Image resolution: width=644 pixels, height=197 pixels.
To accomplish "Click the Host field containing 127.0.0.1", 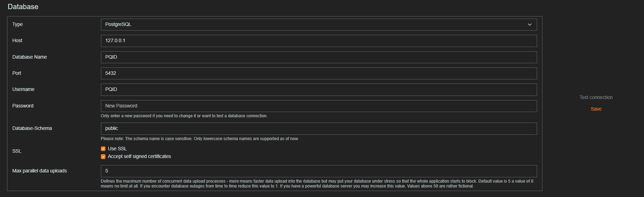I will (x=318, y=41).
